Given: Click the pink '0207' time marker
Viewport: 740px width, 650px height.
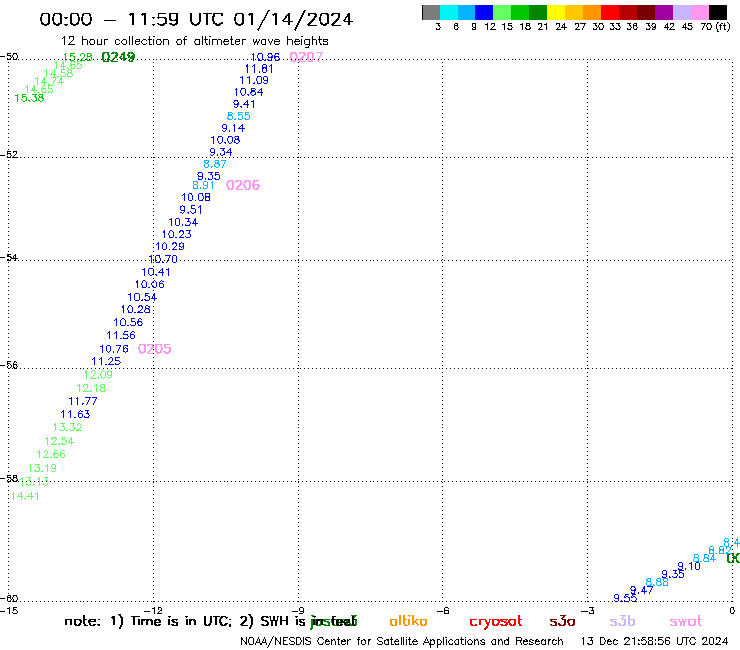Looking at the screenshot, I should pos(306,57).
